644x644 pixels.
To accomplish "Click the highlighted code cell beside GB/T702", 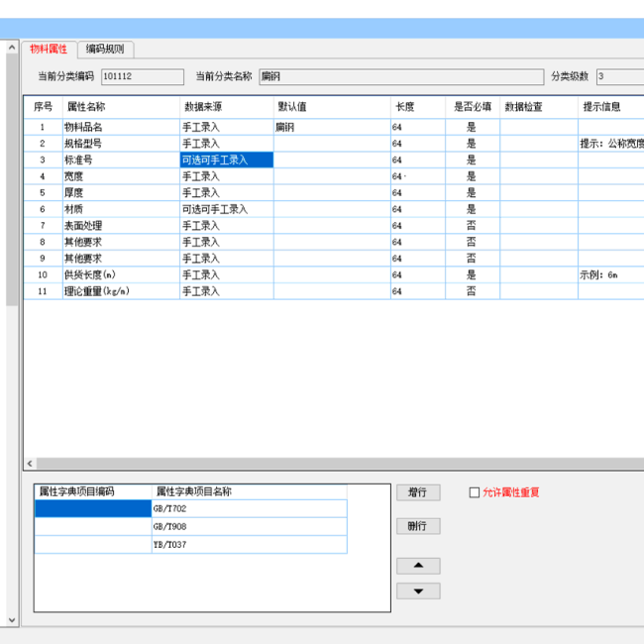I will [x=93, y=508].
